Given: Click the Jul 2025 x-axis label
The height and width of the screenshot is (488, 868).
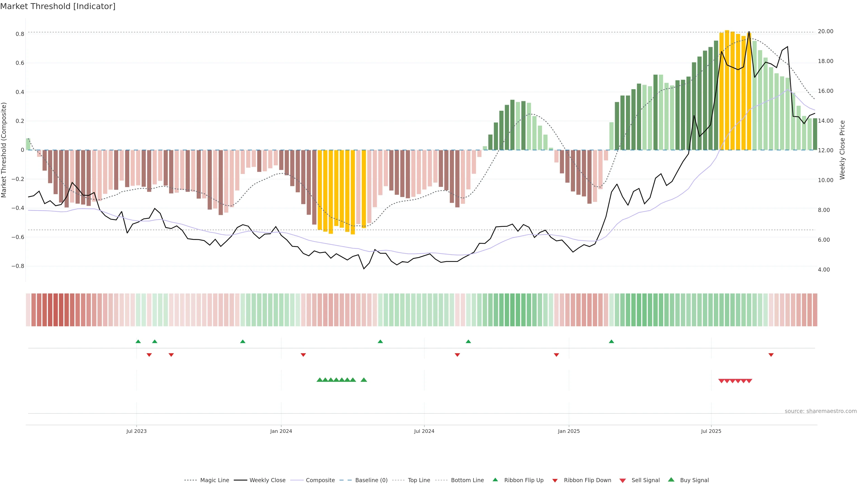Looking at the screenshot, I should pyautogui.click(x=711, y=431).
